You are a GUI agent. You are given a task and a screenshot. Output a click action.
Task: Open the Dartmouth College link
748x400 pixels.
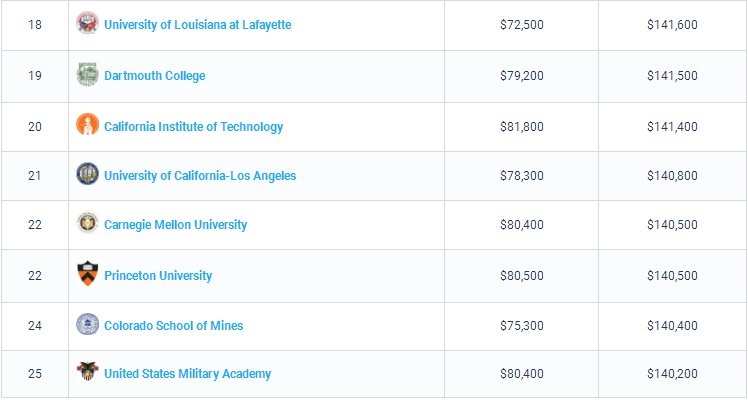tap(155, 76)
